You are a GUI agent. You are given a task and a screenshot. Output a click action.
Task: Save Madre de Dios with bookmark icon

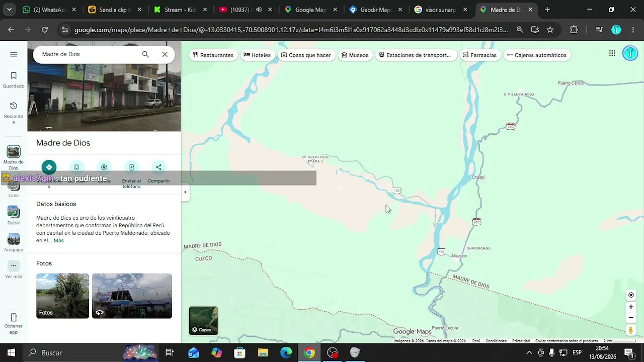click(76, 167)
